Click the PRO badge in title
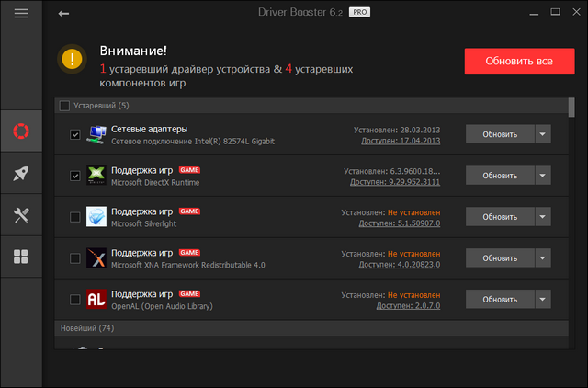Viewport: 588px width, 388px height. coord(359,12)
